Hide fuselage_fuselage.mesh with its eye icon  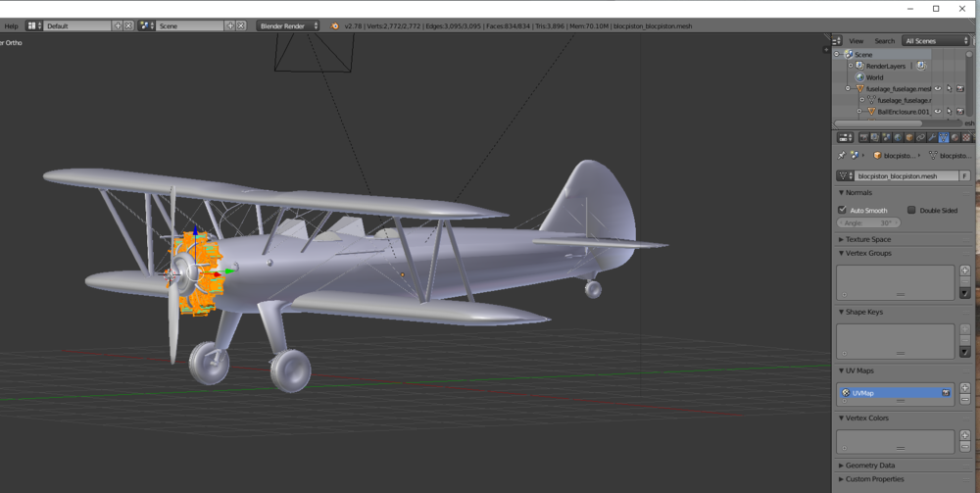tap(938, 89)
